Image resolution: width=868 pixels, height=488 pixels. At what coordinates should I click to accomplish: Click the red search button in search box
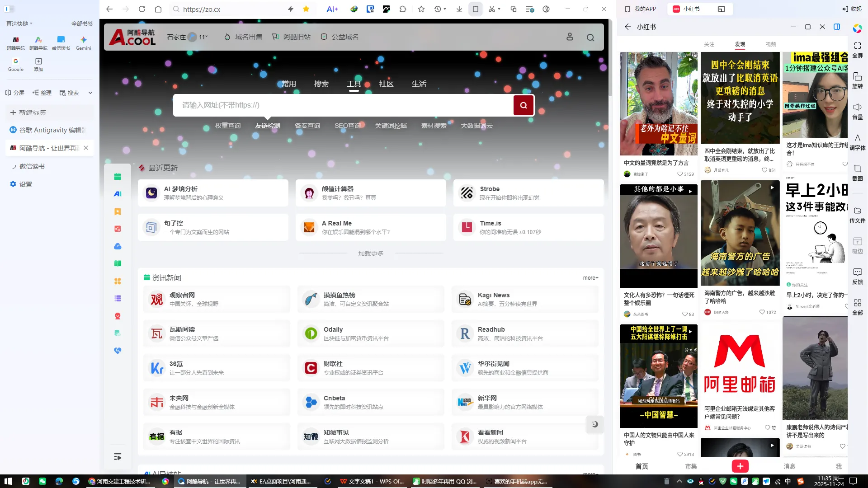pyautogui.click(x=524, y=105)
